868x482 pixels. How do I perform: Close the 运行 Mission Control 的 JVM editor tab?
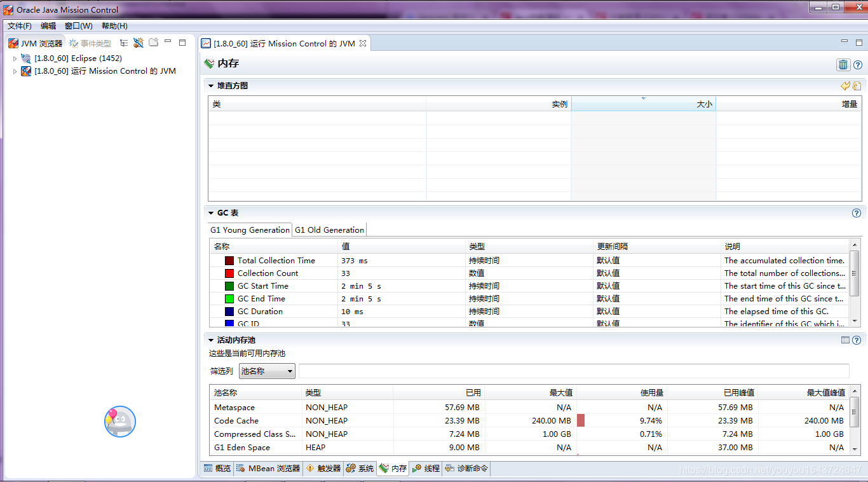click(x=363, y=43)
